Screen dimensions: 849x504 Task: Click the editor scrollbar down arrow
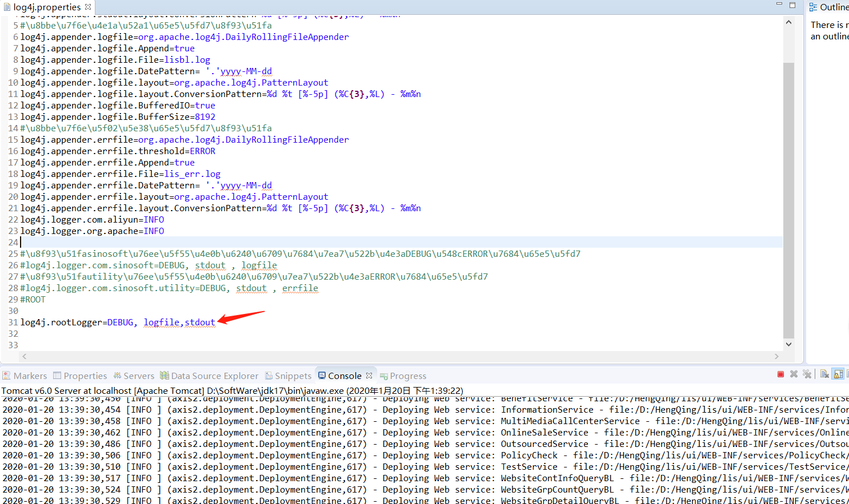click(788, 344)
